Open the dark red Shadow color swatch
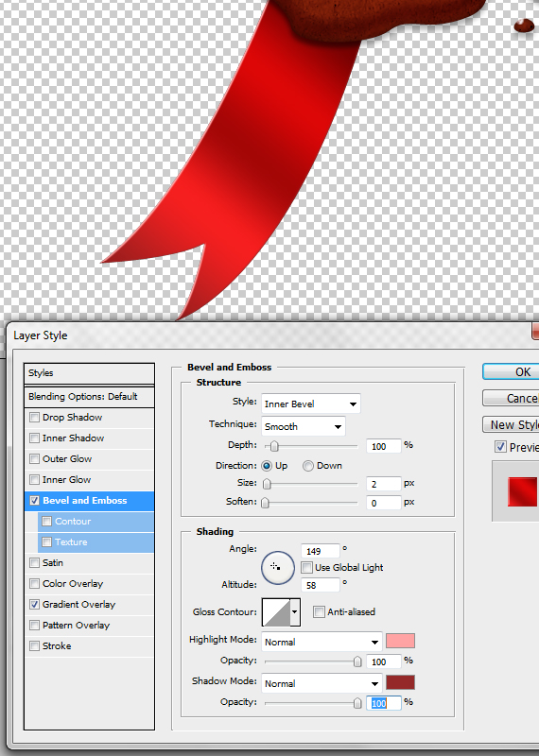This screenshot has width=539, height=756. pos(400,682)
